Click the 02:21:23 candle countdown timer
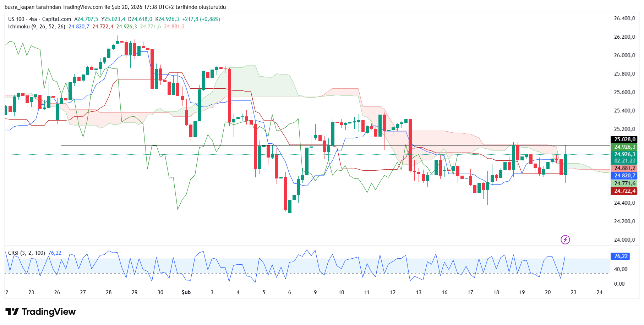The width and height of the screenshot is (644, 325). (624, 161)
